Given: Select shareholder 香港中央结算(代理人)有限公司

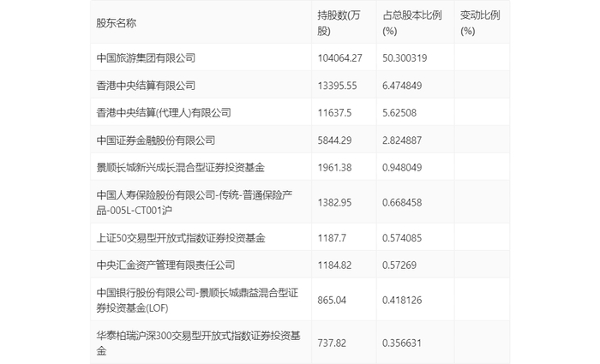Looking at the screenshot, I should pyautogui.click(x=164, y=113).
